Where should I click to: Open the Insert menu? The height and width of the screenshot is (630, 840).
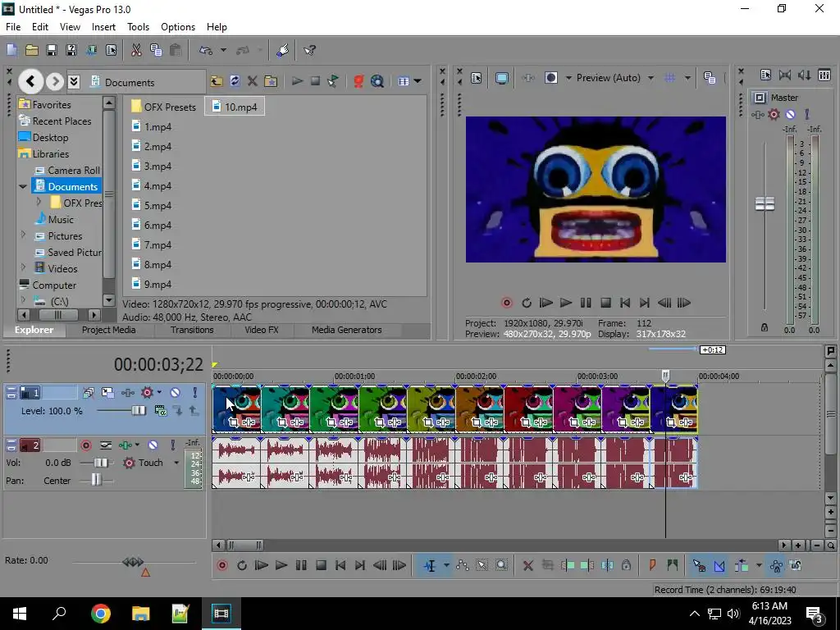point(103,27)
